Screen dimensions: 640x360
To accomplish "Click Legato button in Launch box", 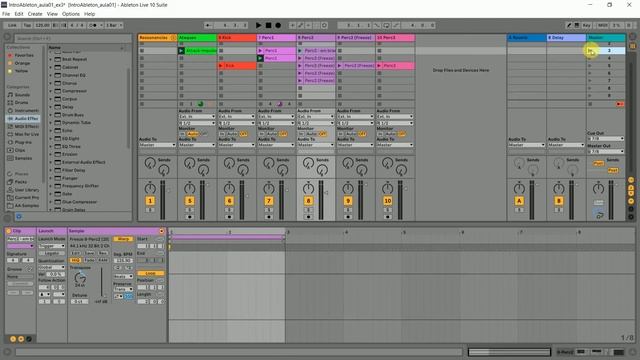I will pos(51,253).
